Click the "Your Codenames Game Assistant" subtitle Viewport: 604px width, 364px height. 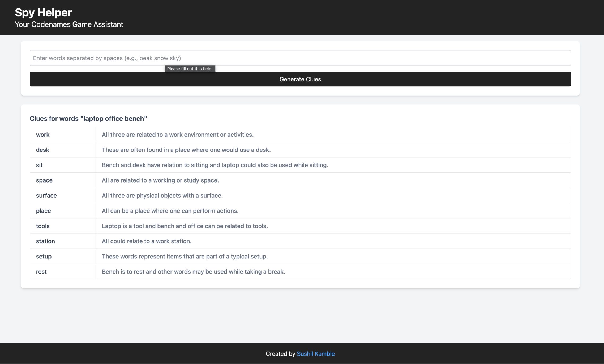coord(69,24)
